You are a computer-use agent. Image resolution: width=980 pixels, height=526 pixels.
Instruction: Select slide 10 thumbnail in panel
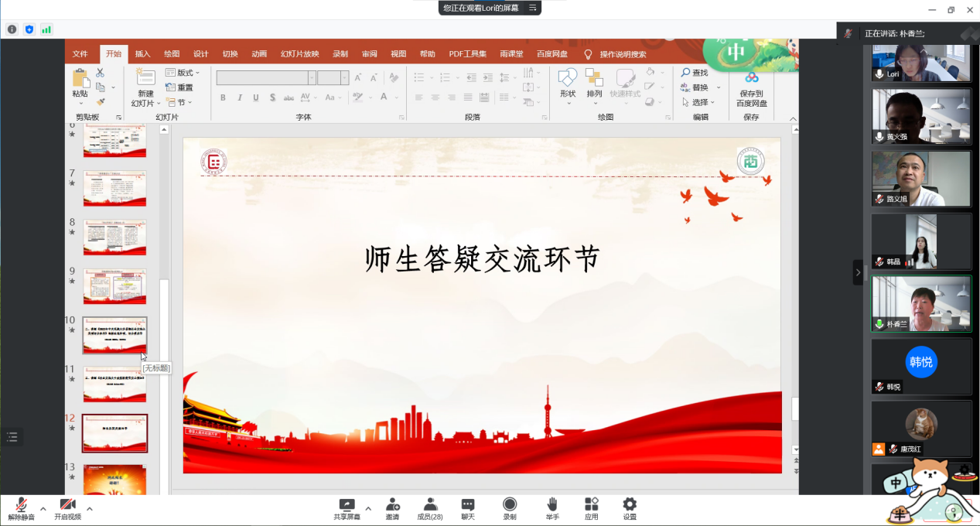[x=114, y=335]
